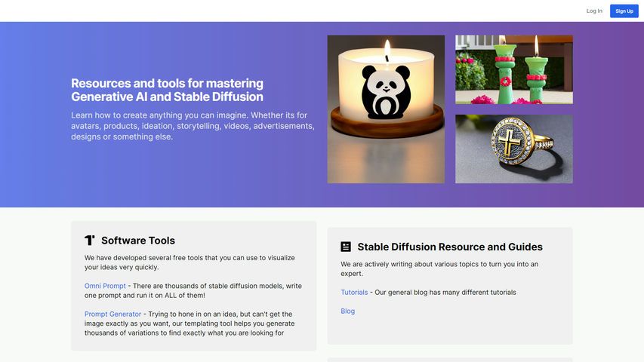The image size is (644, 362).
Task: Click the Software Tools icon
Action: pos(90,240)
